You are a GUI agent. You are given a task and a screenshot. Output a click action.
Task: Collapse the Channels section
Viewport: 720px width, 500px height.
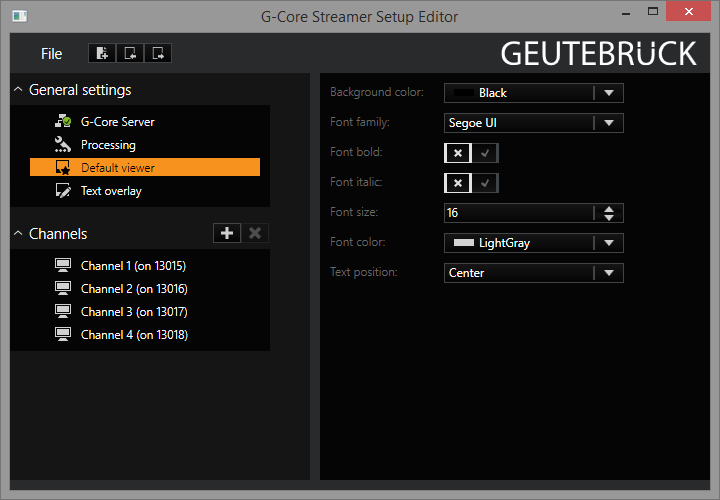(18, 233)
